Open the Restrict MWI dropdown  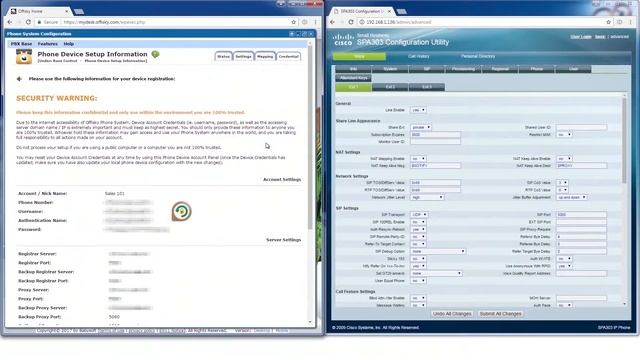click(x=564, y=134)
